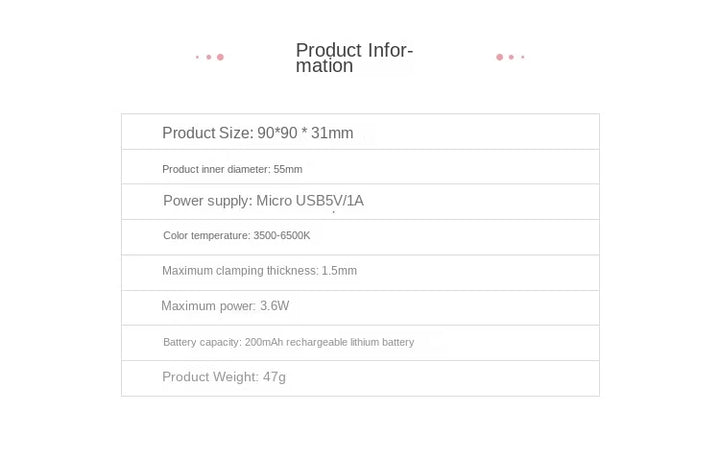Click the smallest pink dot left of title

pos(197,57)
